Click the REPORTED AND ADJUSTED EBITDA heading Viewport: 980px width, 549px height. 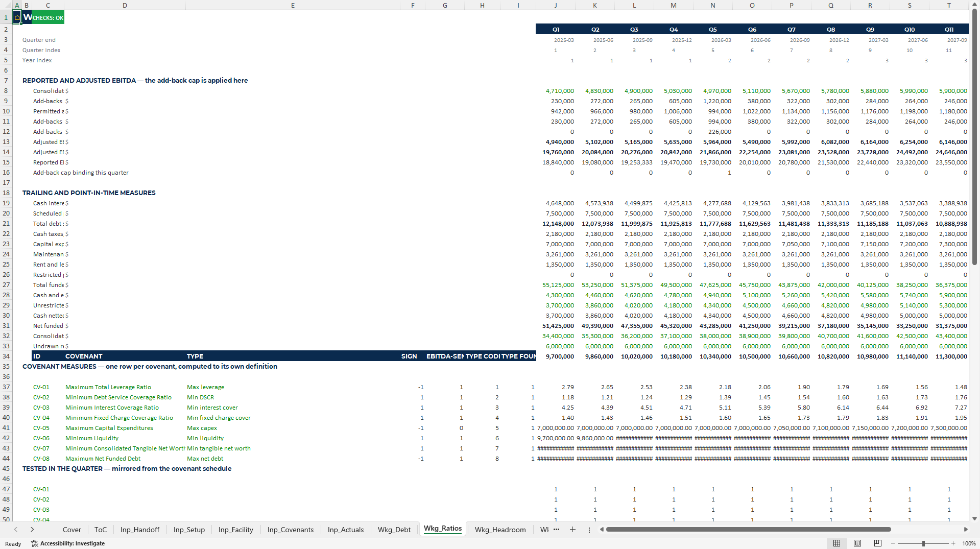pyautogui.click(x=135, y=81)
